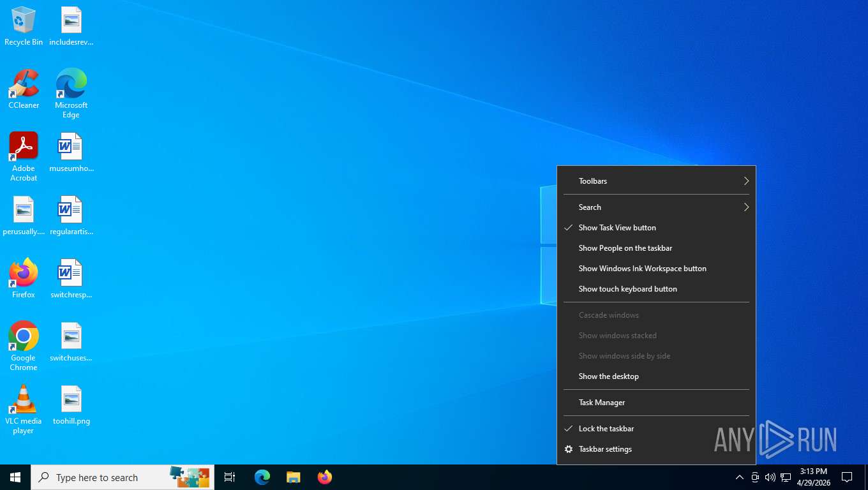
Task: Open Taskbar settings
Action: pos(656,449)
